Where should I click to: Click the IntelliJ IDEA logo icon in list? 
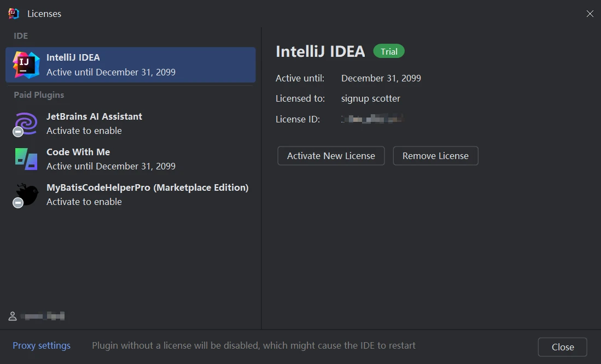point(26,65)
